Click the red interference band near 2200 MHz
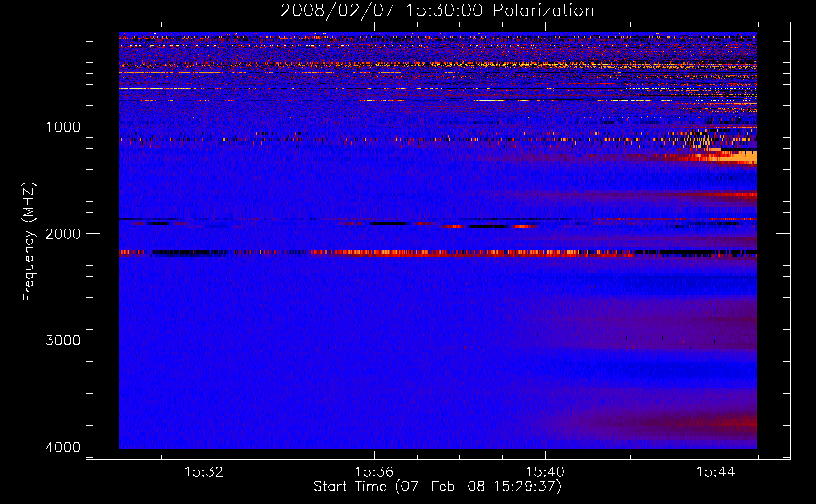This screenshot has height=504, width=816. click(438, 253)
